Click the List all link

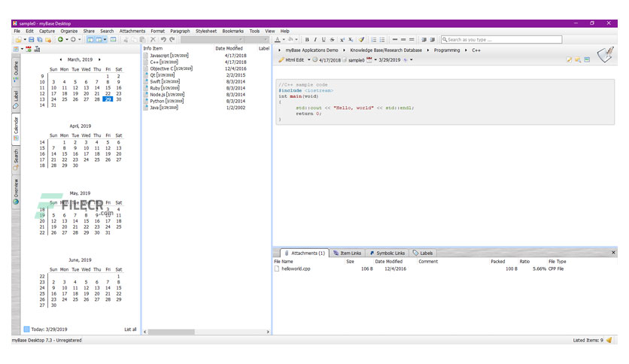pos(130,329)
